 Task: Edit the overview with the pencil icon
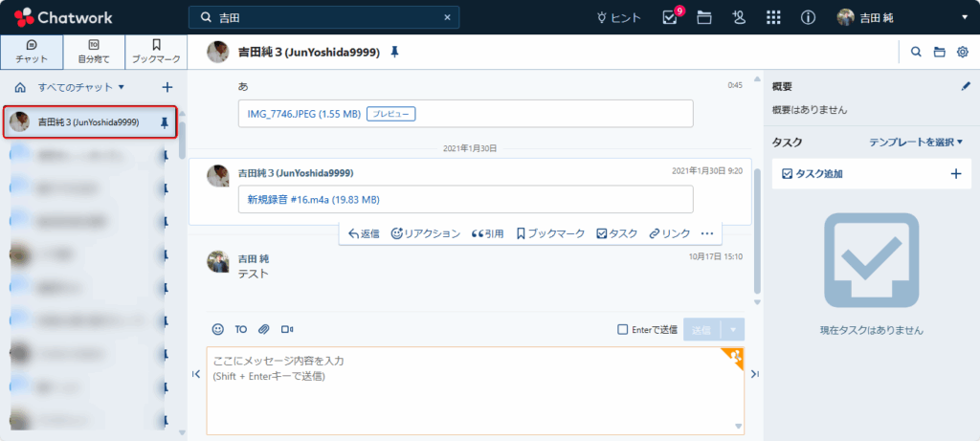click(965, 86)
